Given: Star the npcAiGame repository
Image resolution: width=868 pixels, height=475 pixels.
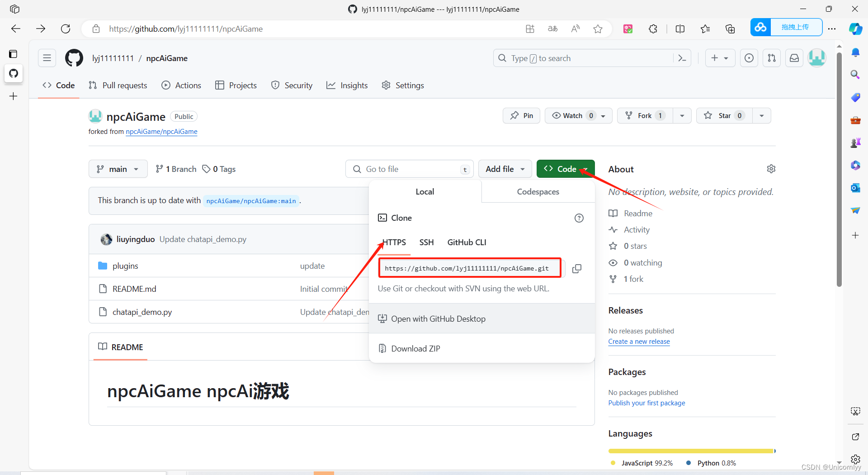Looking at the screenshot, I should 724,116.
